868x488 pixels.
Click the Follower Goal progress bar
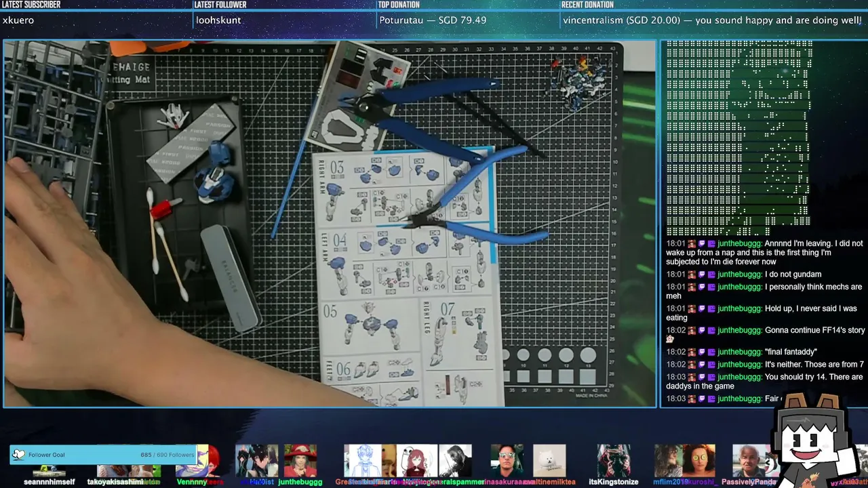coord(104,455)
